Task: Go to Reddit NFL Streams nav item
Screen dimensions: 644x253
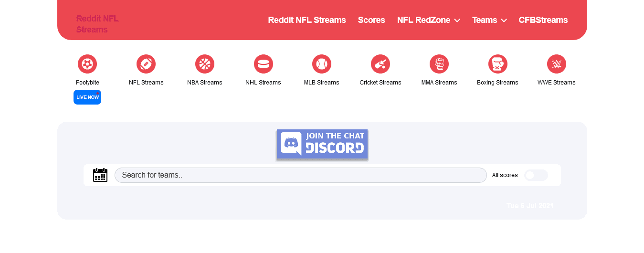Action: (x=307, y=20)
